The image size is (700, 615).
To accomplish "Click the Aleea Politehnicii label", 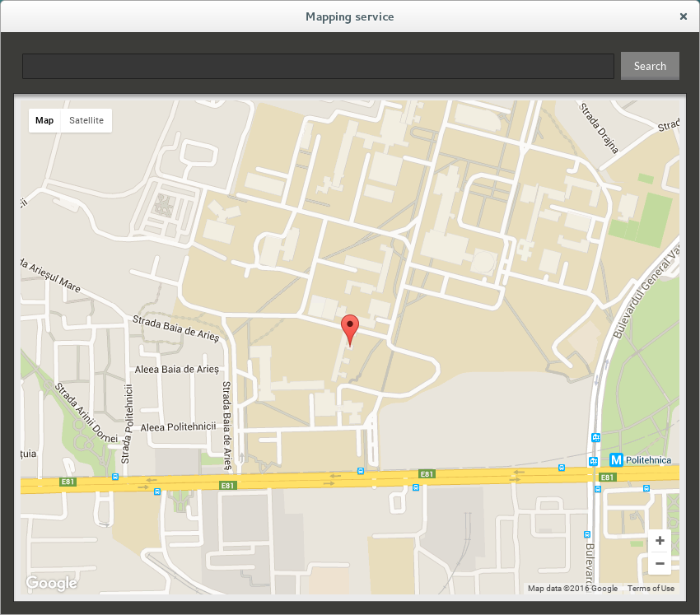I will pyautogui.click(x=178, y=427).
